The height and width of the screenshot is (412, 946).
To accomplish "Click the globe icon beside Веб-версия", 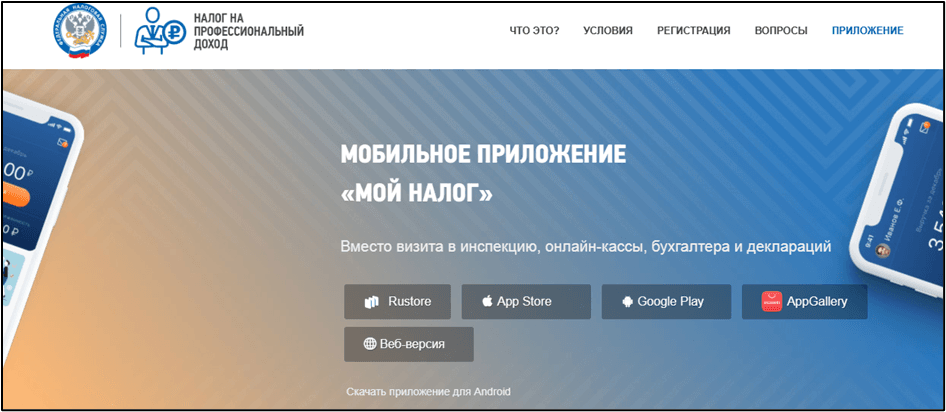I will [x=370, y=344].
